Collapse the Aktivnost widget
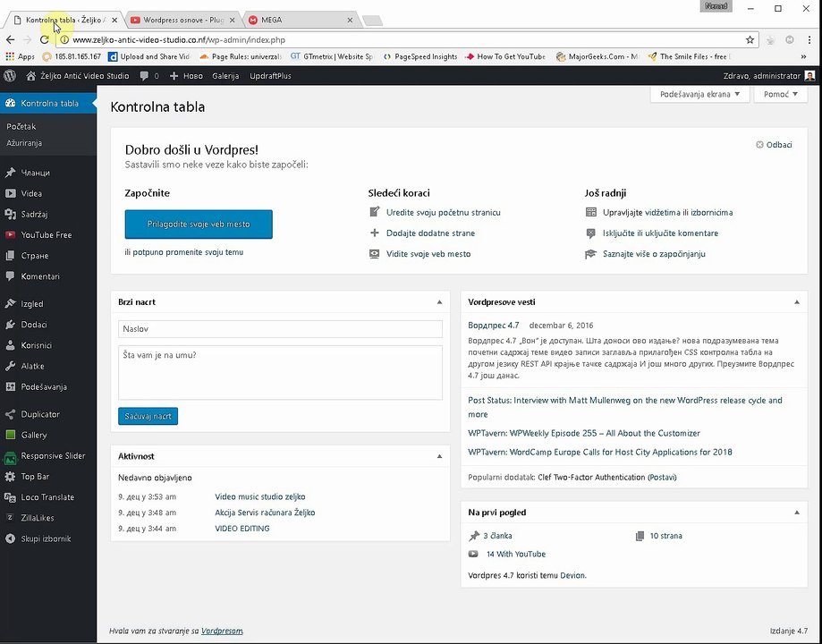The width and height of the screenshot is (822, 644). click(x=439, y=456)
